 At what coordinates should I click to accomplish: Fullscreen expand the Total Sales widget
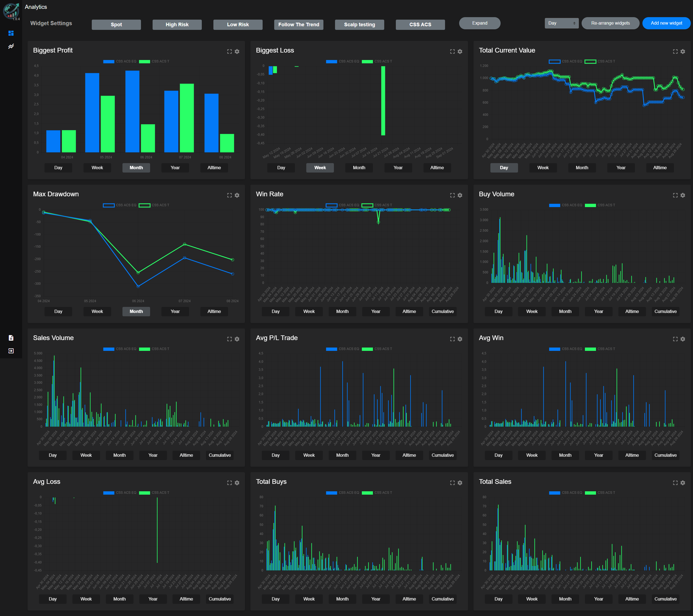tap(675, 483)
